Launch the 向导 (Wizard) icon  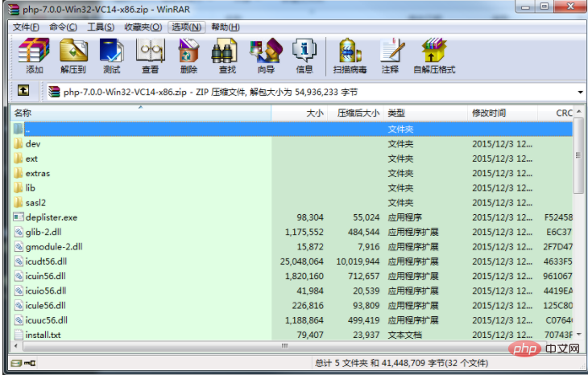coord(266,56)
